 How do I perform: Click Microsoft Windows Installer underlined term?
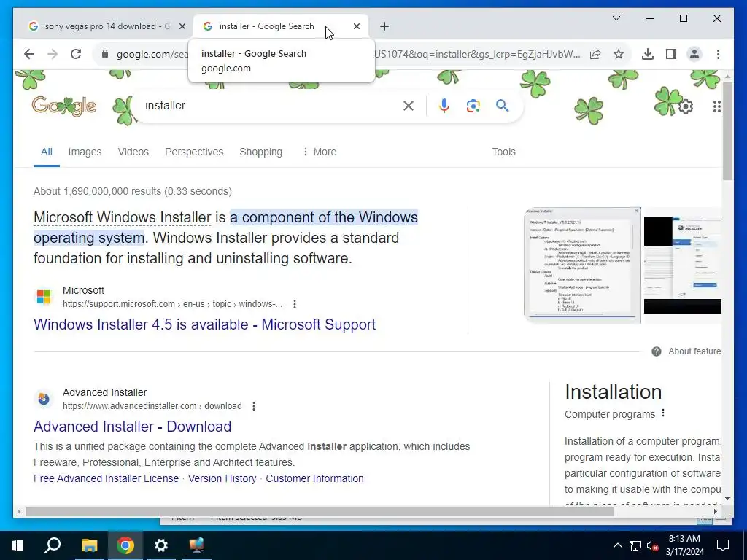(x=122, y=217)
